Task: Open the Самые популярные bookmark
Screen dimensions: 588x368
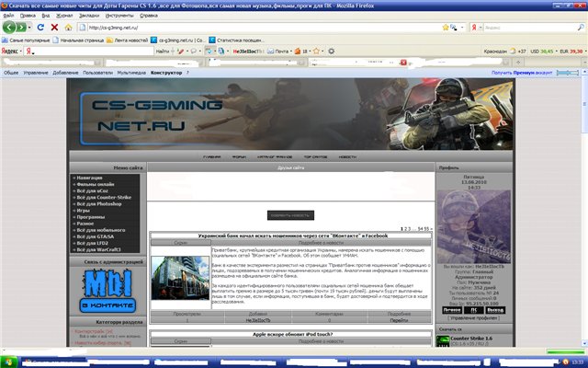Action: coord(26,40)
